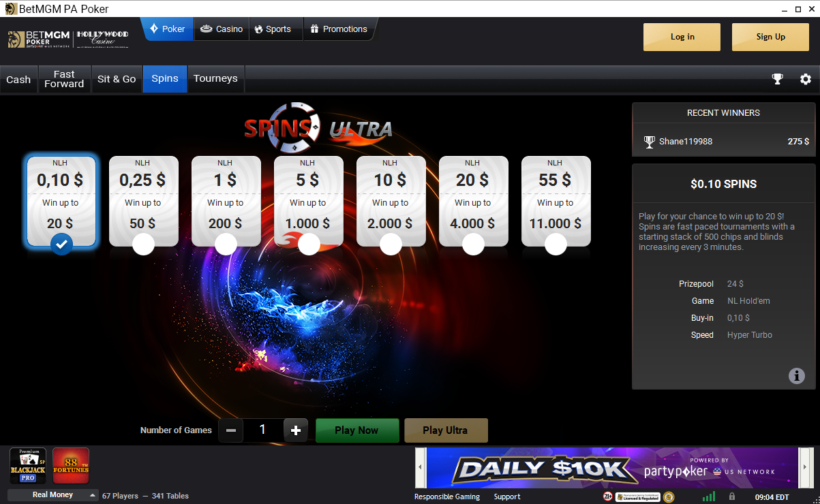The height and width of the screenshot is (504, 820).
Task: Click the Hollywood Casino logo
Action: pos(102,39)
